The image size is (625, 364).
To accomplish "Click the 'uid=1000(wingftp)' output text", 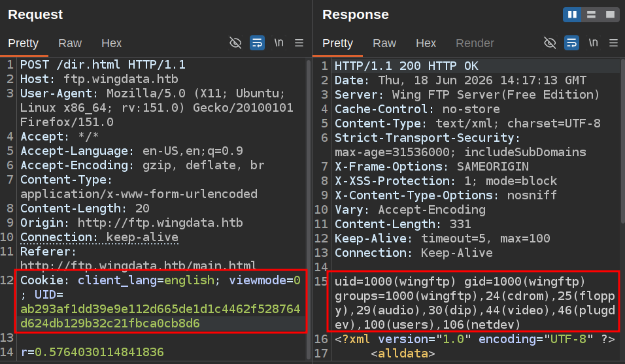I will click(395, 282).
